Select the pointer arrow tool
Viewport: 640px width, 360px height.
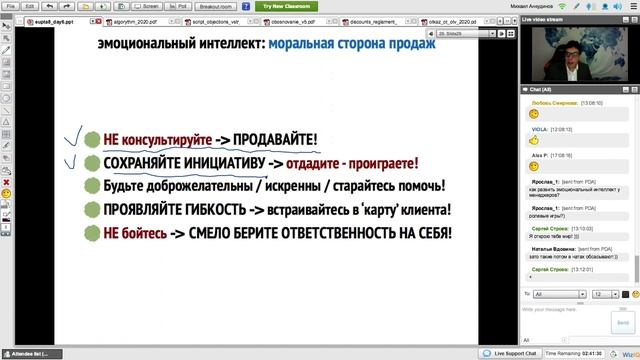click(6, 26)
